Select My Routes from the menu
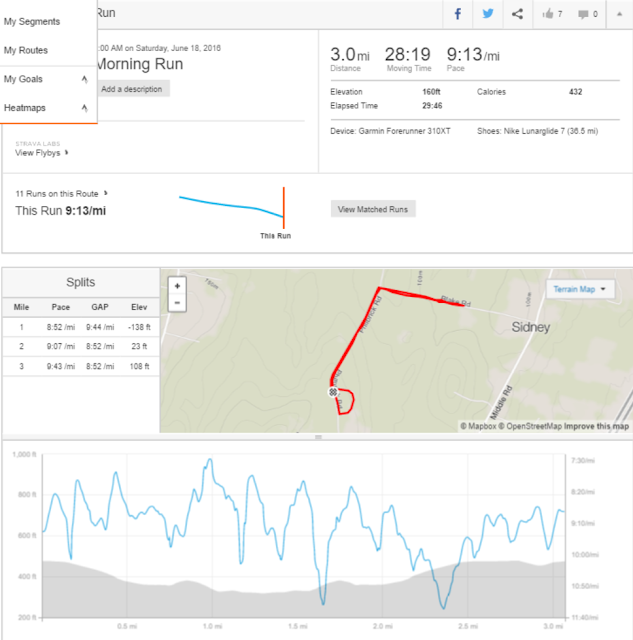Viewport: 633px width, 640px height. (26, 50)
